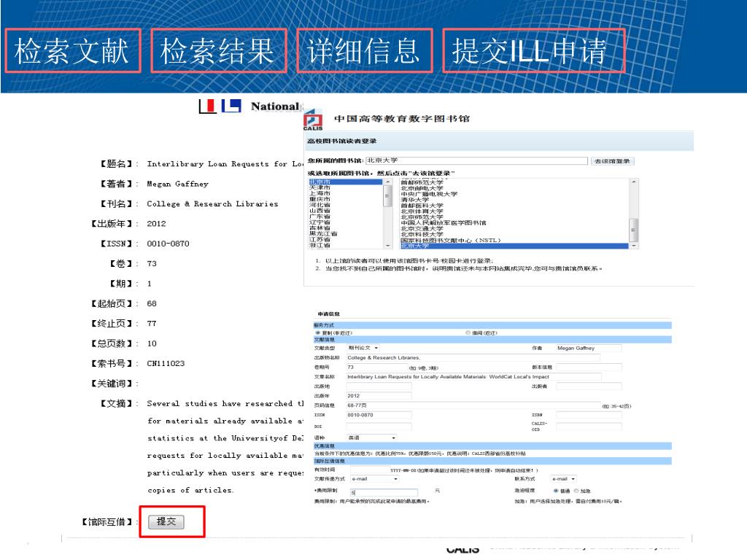Click the 出版物名称 field
Image resolution: width=747 pixels, height=560 pixels.
pyautogui.click(x=473, y=357)
